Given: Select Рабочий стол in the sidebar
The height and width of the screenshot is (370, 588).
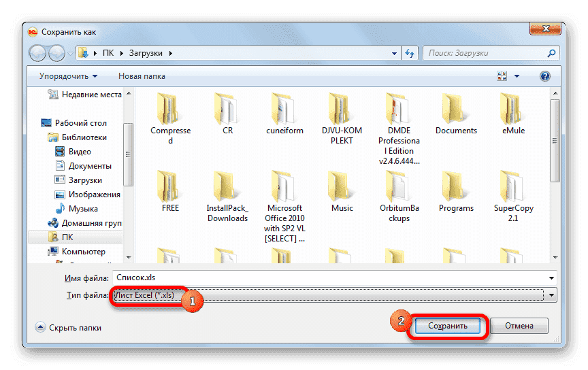Looking at the screenshot, I should pos(74,123).
